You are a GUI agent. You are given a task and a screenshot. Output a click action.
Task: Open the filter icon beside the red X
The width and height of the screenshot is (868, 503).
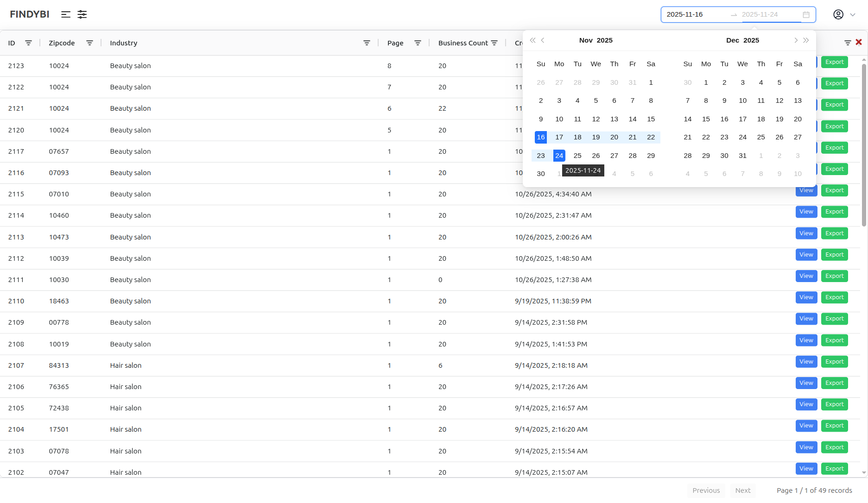[848, 43]
